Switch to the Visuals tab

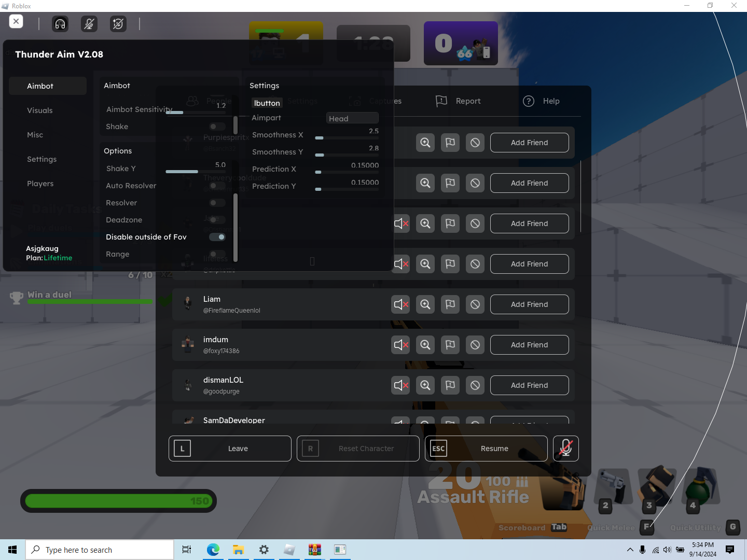[40, 110]
